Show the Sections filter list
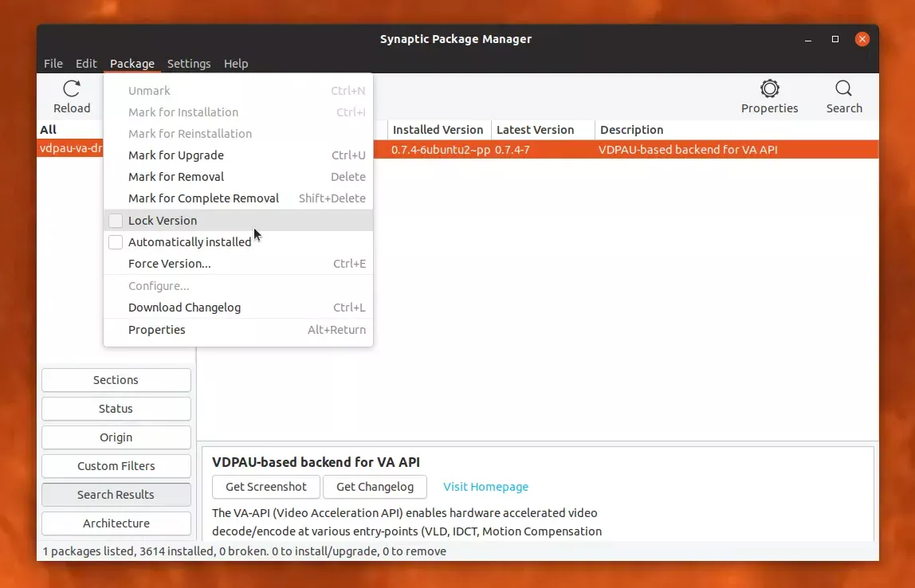This screenshot has width=915, height=588. 116,380
